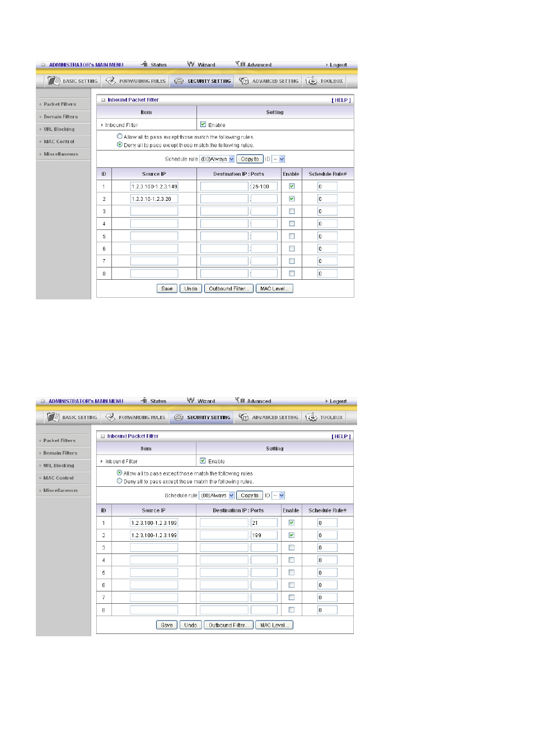
Task: Click Destination IP field of rule 1, upper table
Action: (224, 186)
